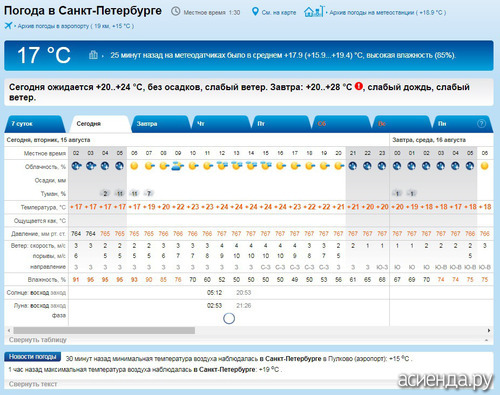Click the moon phase circle icon
Screen dimensions: 500x395
(229, 318)
